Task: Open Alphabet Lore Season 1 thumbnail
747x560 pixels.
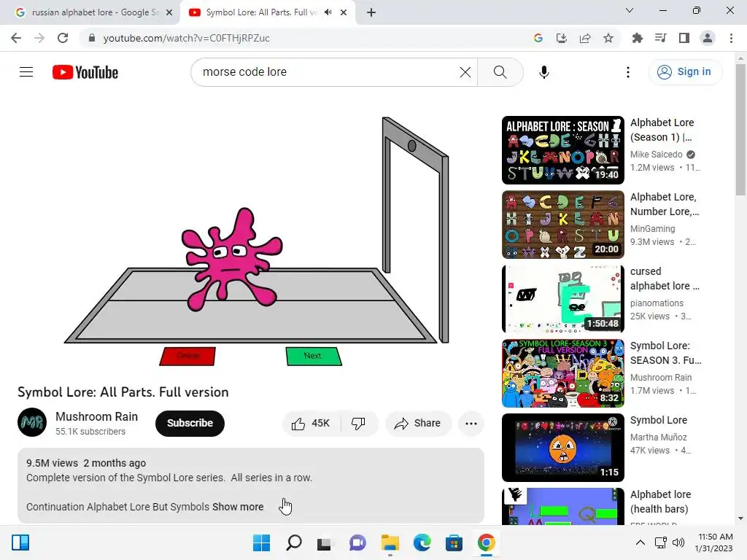Action: tap(562, 150)
